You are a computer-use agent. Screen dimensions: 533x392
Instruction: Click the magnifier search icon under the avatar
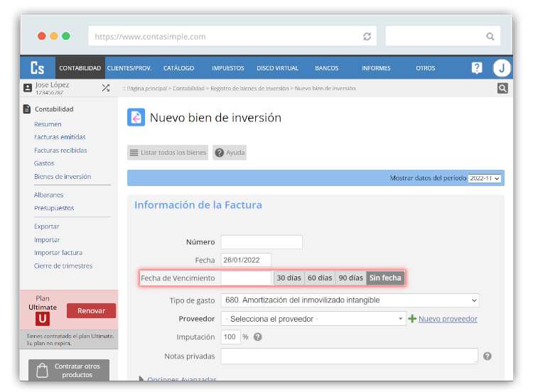(x=502, y=88)
